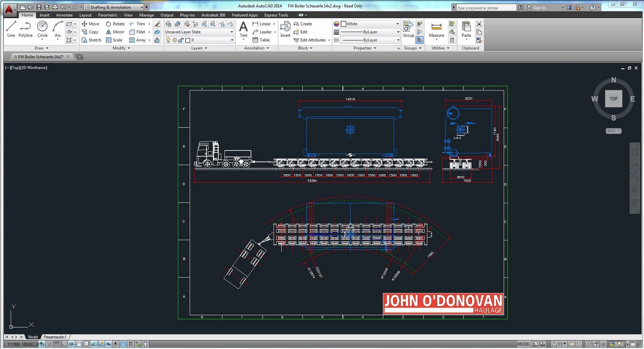Open the White object color dropdown
Screen dimensions: 644x349
(x=370, y=24)
